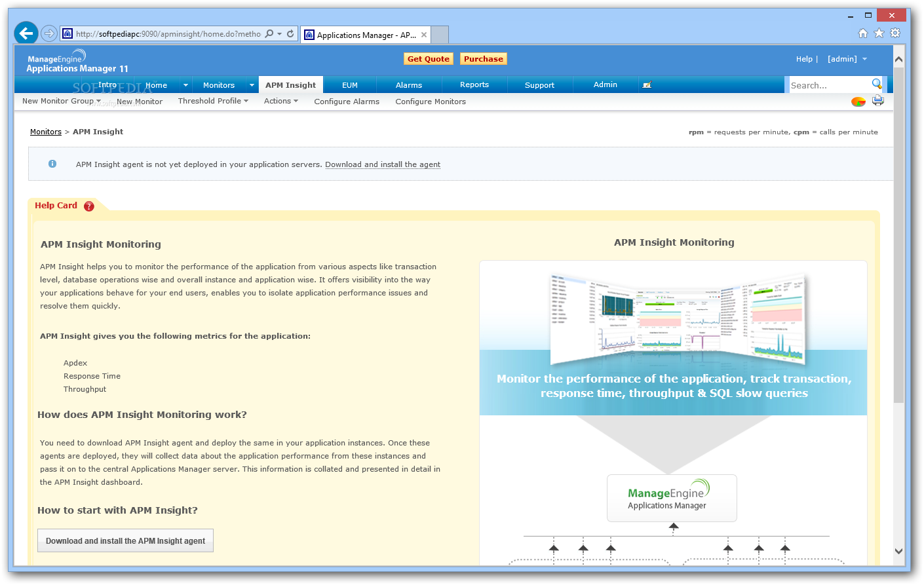
Task: Open Favorites with the star icon
Action: 879,33
